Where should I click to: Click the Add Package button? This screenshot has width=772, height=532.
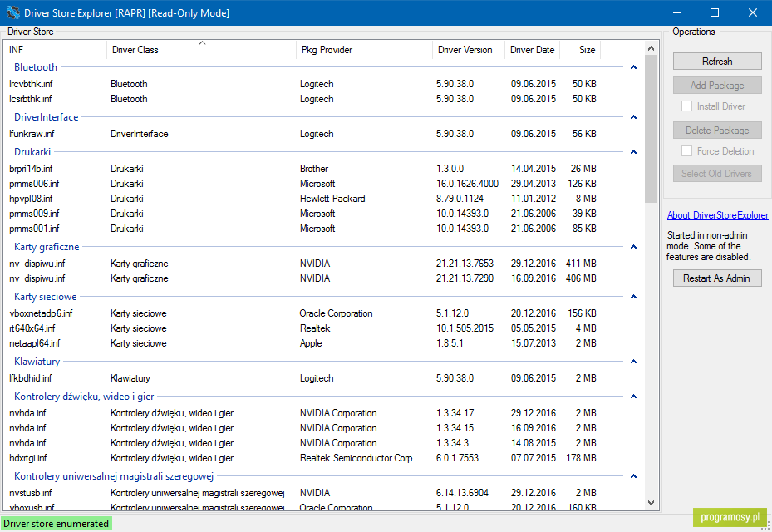(717, 86)
